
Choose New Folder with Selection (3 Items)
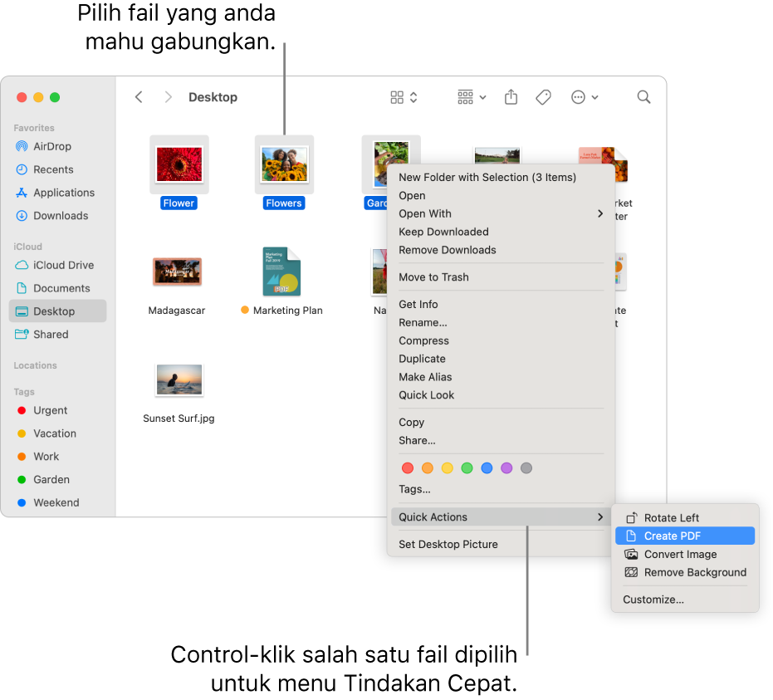coord(501,178)
